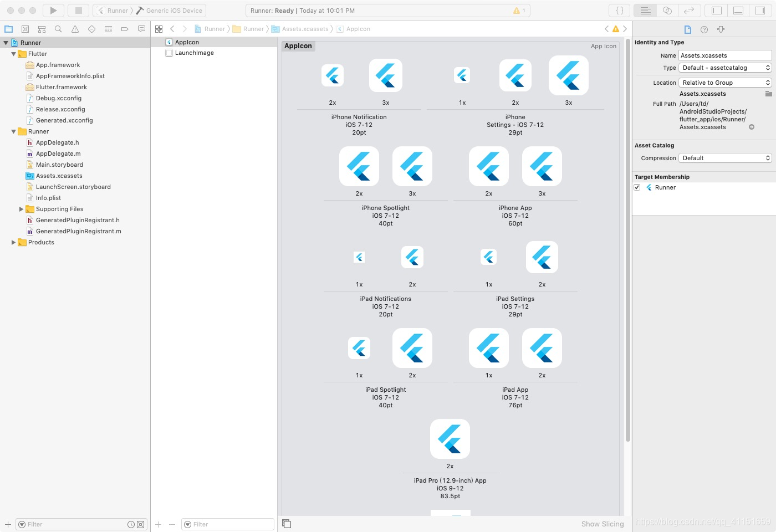
Task: Open the Debug navigator icon
Action: tap(108, 29)
